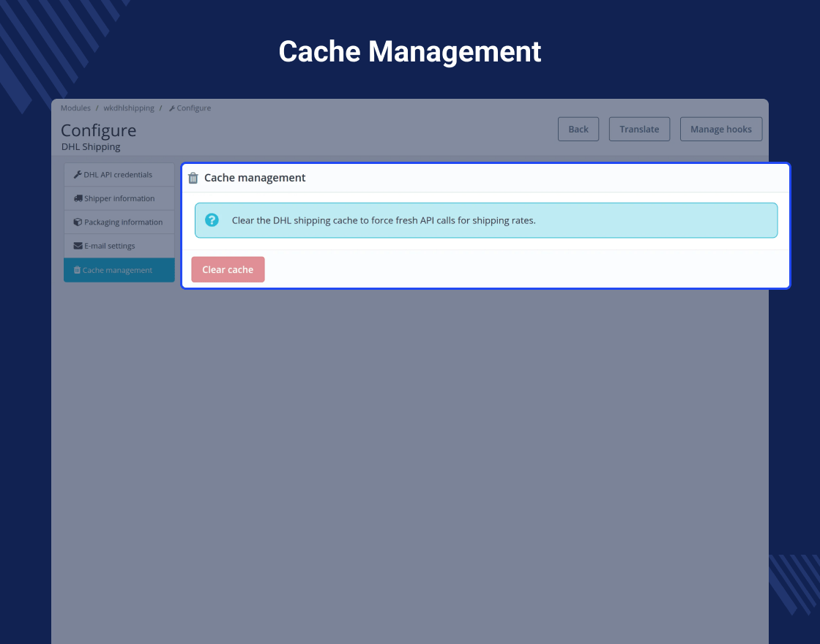This screenshot has width=820, height=644.
Task: Click the large 'Configure' page title
Action: 98,130
